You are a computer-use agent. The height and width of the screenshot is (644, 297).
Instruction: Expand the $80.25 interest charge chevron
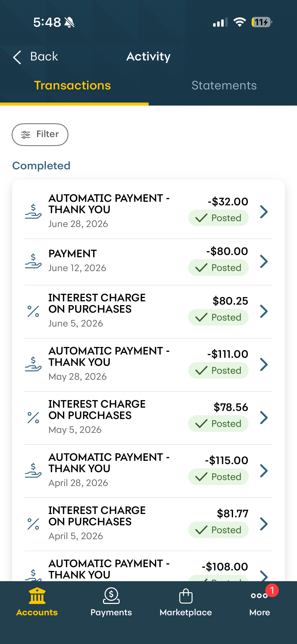264,311
